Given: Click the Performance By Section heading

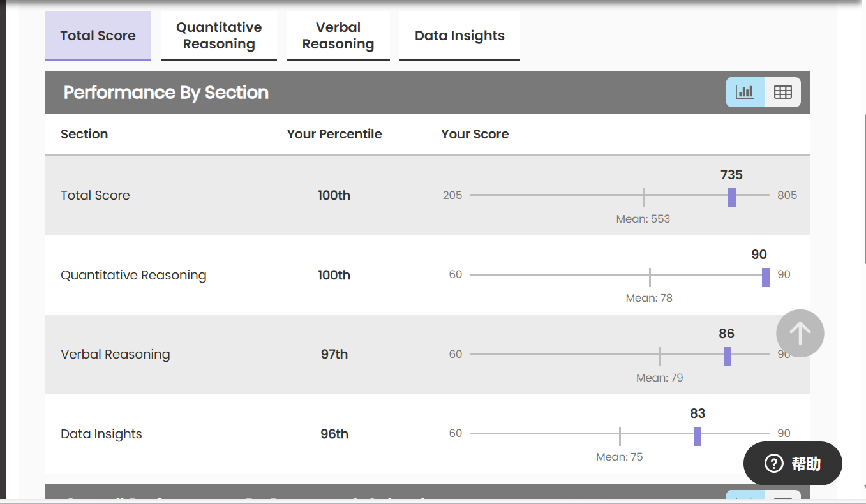Looking at the screenshot, I should click(166, 93).
